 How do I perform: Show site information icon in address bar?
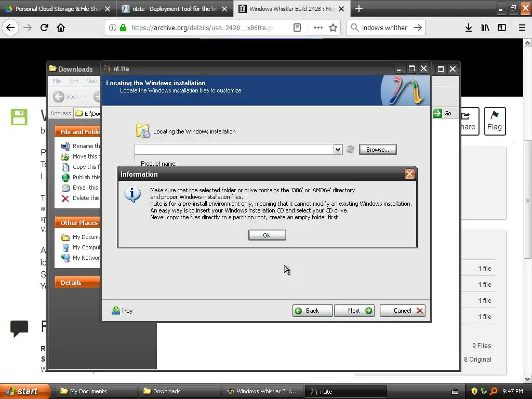tap(113, 28)
